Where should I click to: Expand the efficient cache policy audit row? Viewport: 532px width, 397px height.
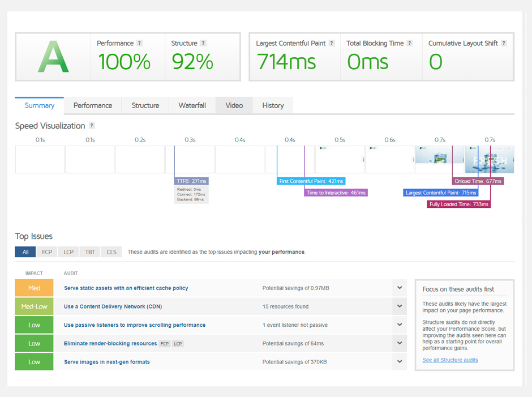tap(400, 288)
